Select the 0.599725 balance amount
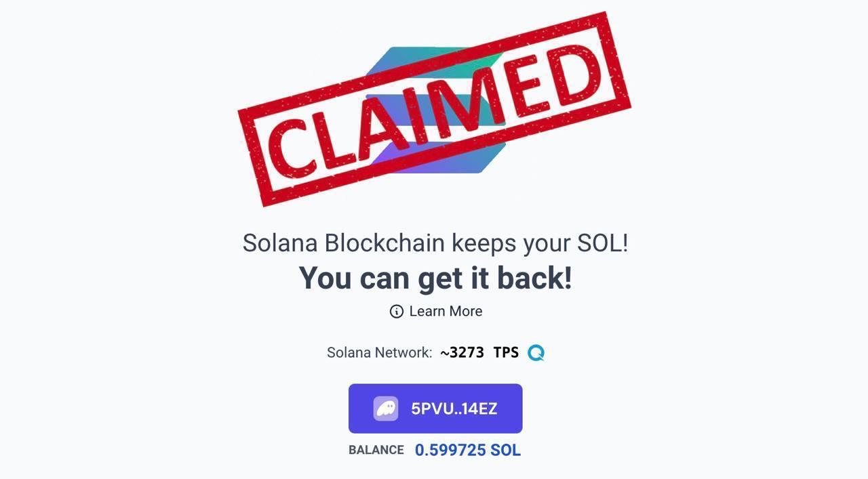This screenshot has height=479, width=868. 450,451
